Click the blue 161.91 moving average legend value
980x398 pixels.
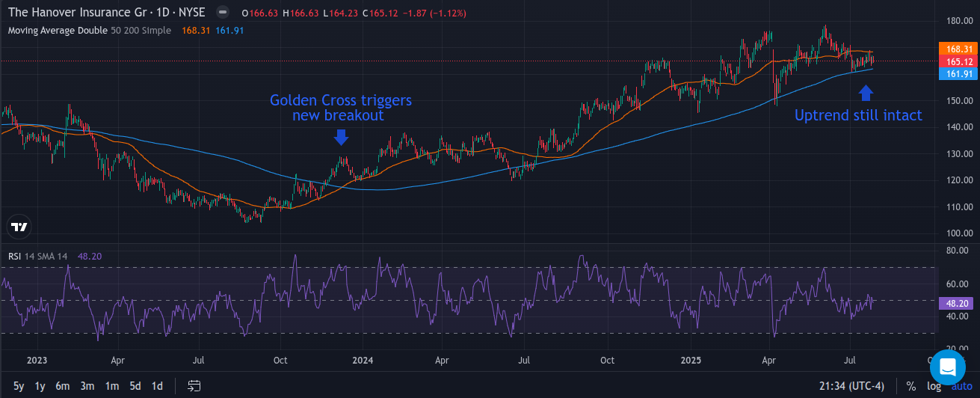point(229,31)
